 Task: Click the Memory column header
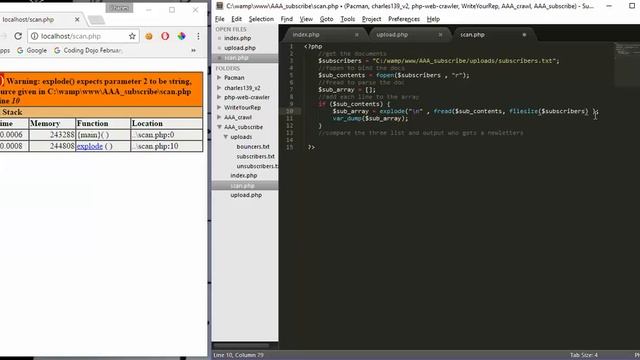[52, 123]
